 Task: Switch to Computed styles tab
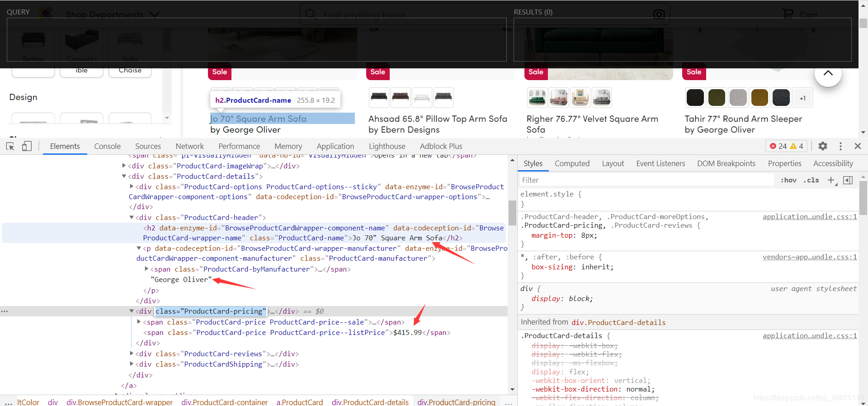572,163
